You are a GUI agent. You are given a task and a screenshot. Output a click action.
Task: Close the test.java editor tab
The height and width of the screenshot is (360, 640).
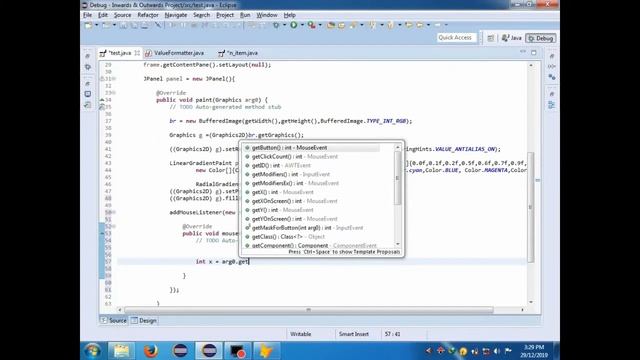[137, 53]
